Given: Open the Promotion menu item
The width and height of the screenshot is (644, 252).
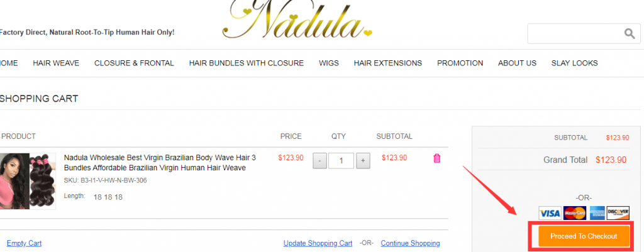Looking at the screenshot, I should click(460, 63).
